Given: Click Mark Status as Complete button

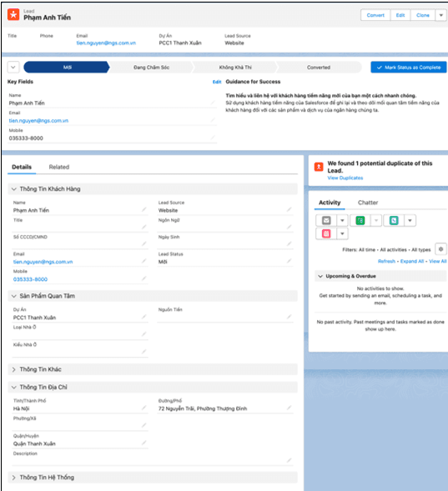Looking at the screenshot, I should [x=409, y=68].
